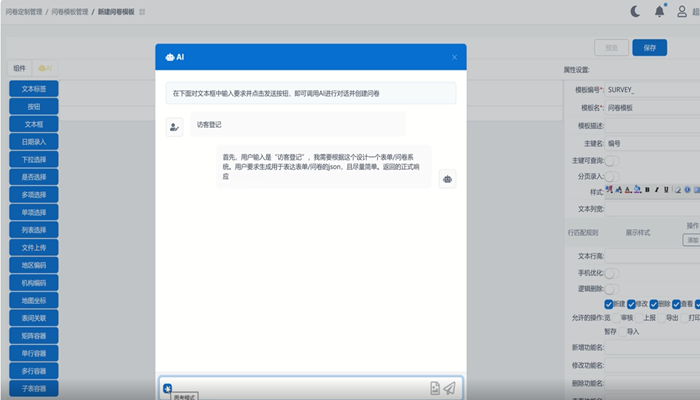The image size is (700, 400).
Task: Add a 多项选择 component
Action: click(x=34, y=195)
